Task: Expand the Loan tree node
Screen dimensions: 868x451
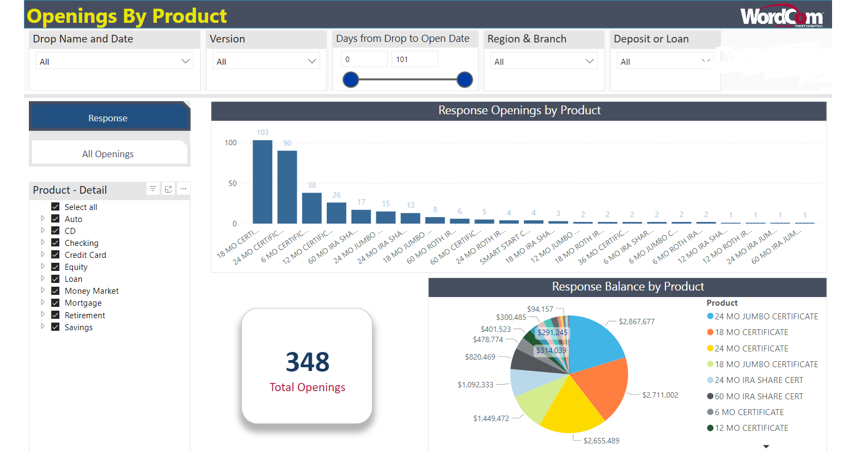Action: (x=42, y=279)
